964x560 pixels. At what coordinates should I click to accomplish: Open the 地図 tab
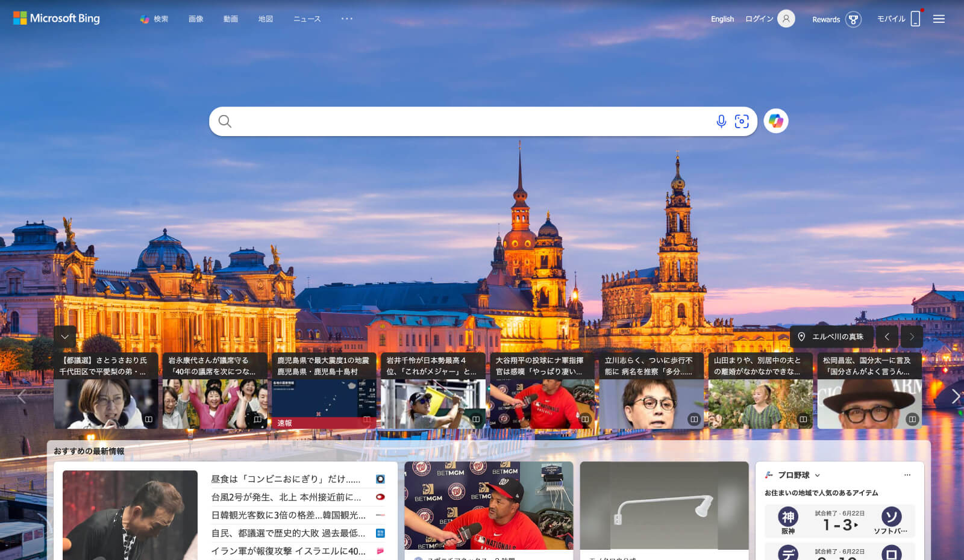pyautogui.click(x=266, y=19)
